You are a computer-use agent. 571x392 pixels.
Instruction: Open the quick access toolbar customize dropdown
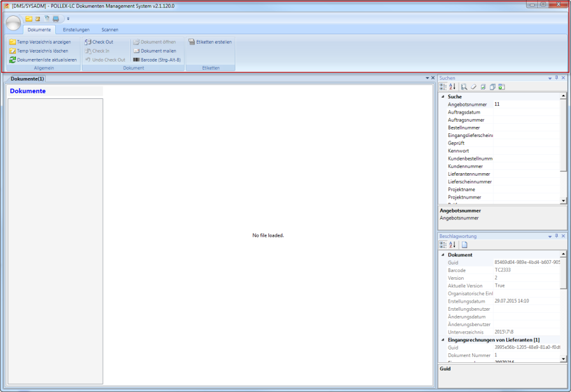68,19
